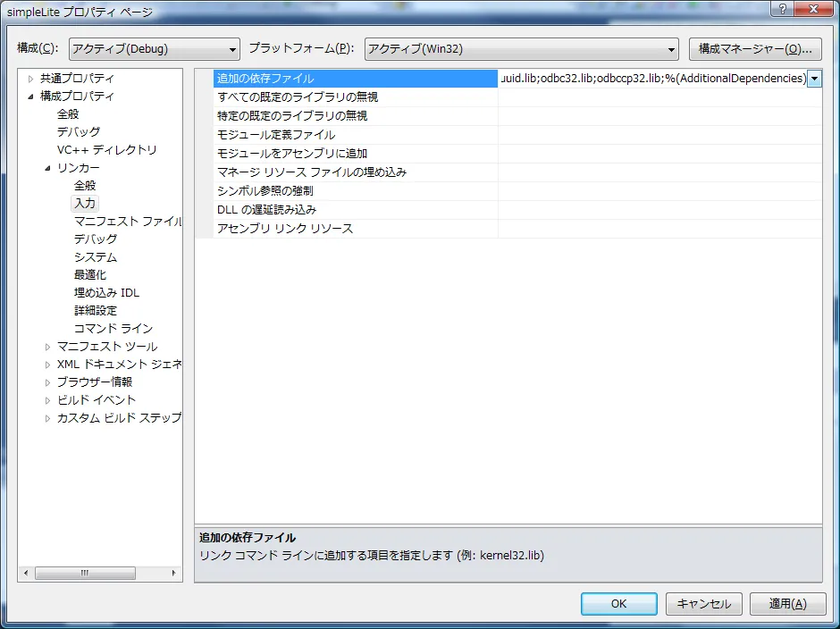The height and width of the screenshot is (629, 840).
Task: Expand the カスタム ビルド ステップ node
Action: click(x=47, y=418)
